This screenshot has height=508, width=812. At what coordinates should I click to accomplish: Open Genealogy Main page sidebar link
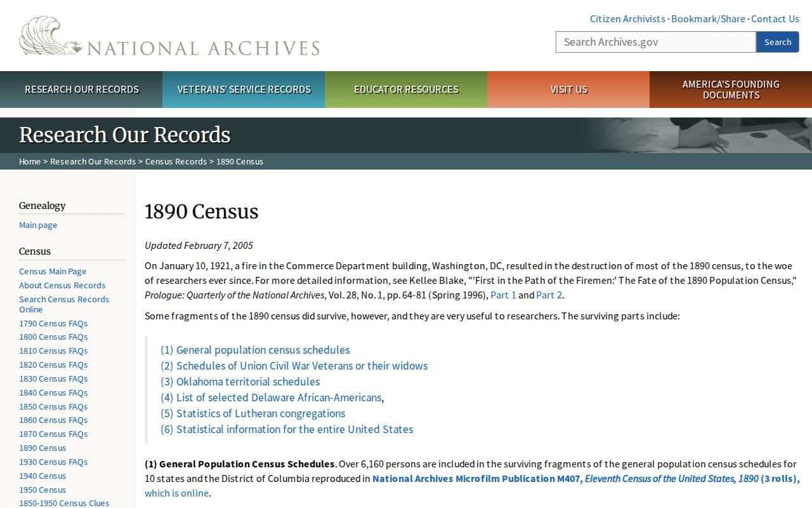point(38,225)
